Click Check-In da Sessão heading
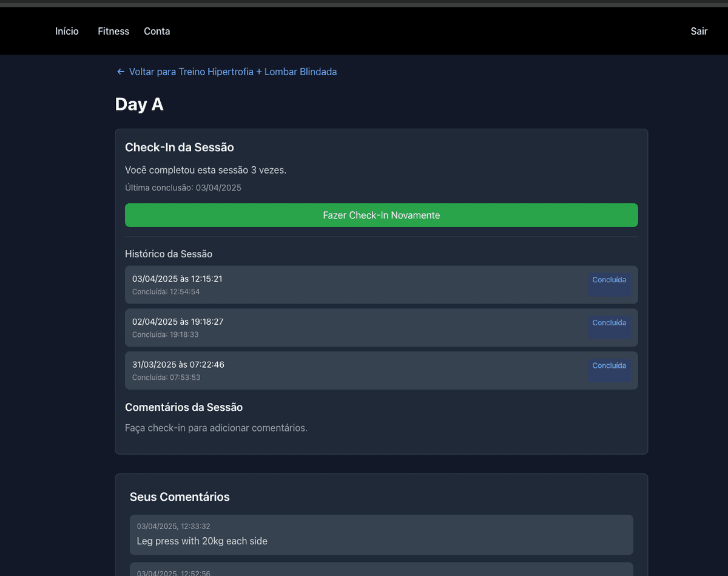This screenshot has height=576, width=728. (x=180, y=147)
